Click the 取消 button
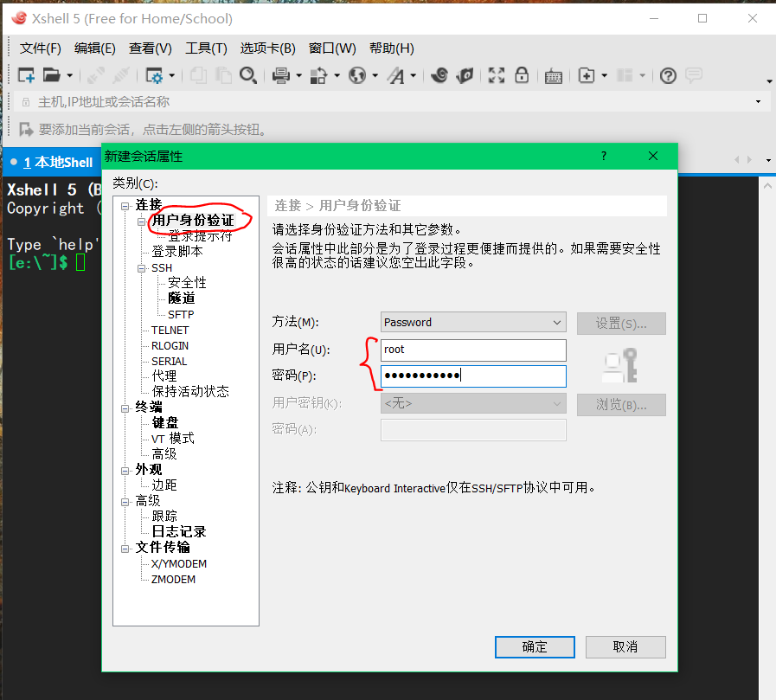Image resolution: width=776 pixels, height=700 pixels. [x=625, y=646]
